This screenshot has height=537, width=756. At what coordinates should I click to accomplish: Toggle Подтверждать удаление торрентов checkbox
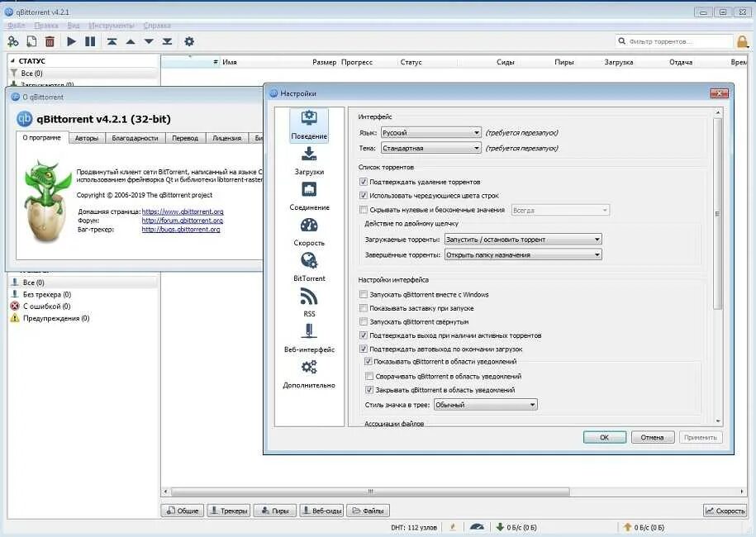click(364, 182)
